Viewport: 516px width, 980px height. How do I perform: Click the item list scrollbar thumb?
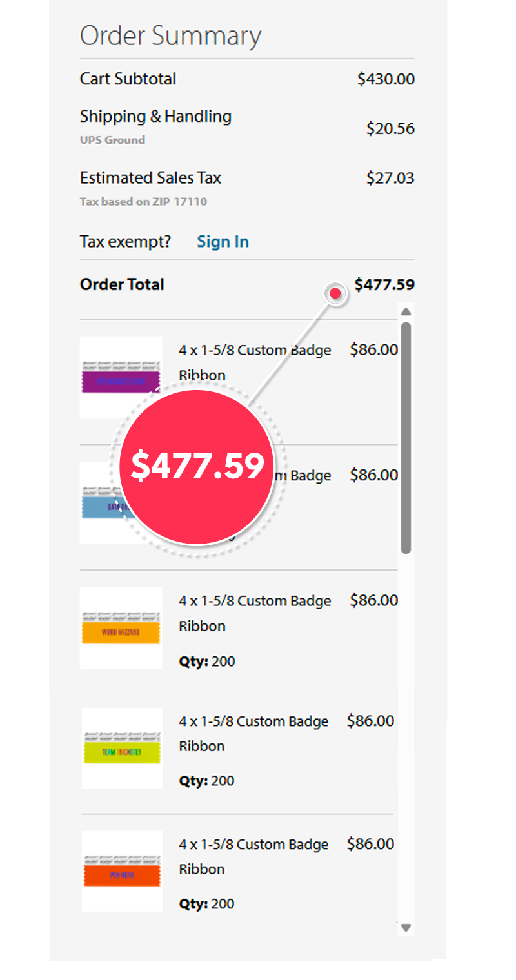pyautogui.click(x=406, y=438)
